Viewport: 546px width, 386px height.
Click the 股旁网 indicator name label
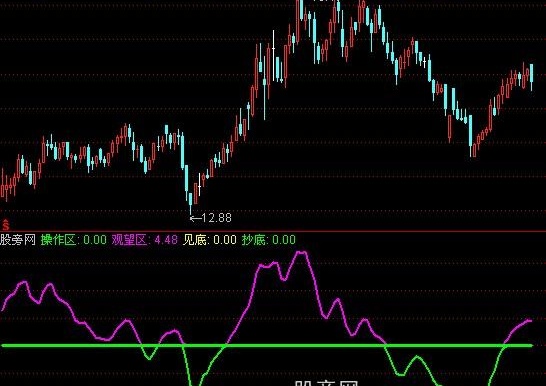[18, 240]
